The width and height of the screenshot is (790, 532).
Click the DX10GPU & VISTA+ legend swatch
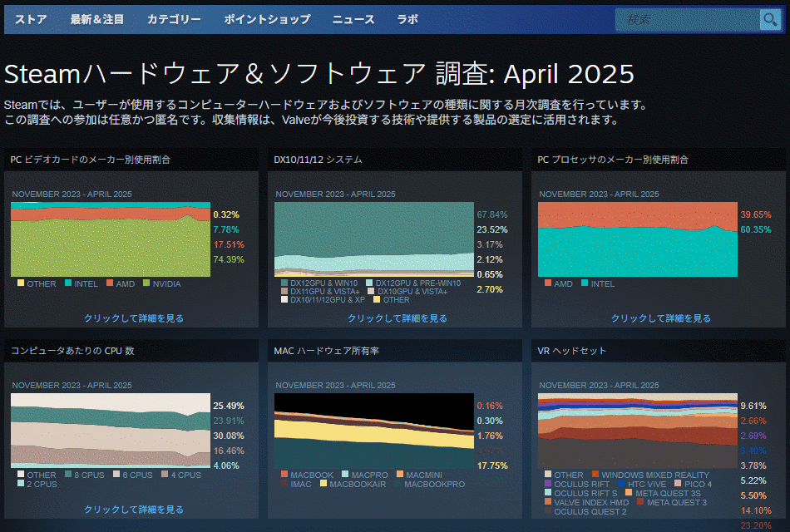click(x=372, y=291)
